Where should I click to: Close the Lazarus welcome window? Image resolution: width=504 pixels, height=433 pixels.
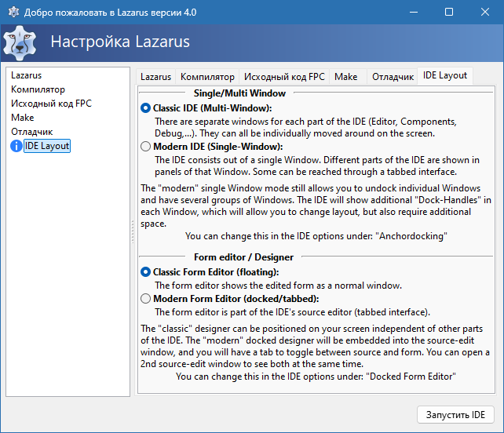tap(485, 13)
